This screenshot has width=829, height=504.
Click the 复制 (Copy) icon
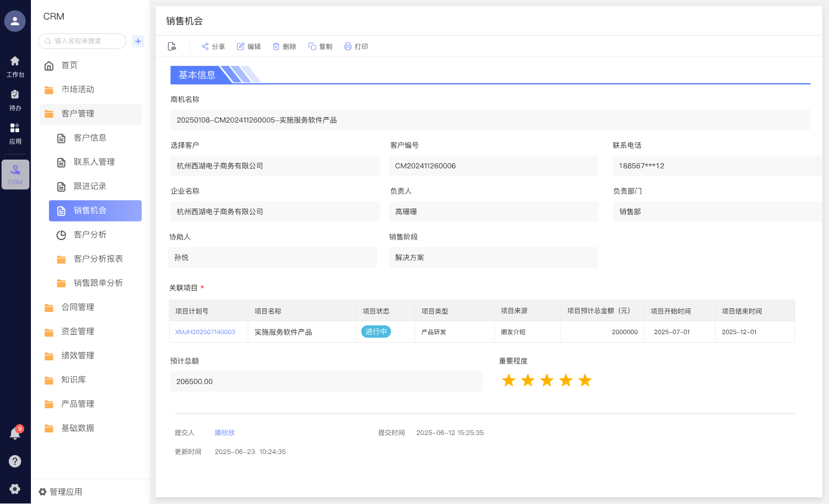coord(313,46)
